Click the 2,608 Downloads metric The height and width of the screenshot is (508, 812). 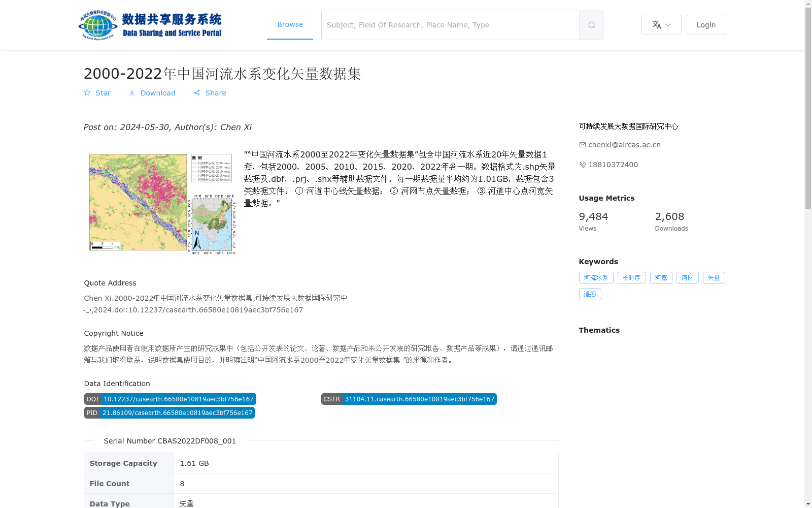671,221
